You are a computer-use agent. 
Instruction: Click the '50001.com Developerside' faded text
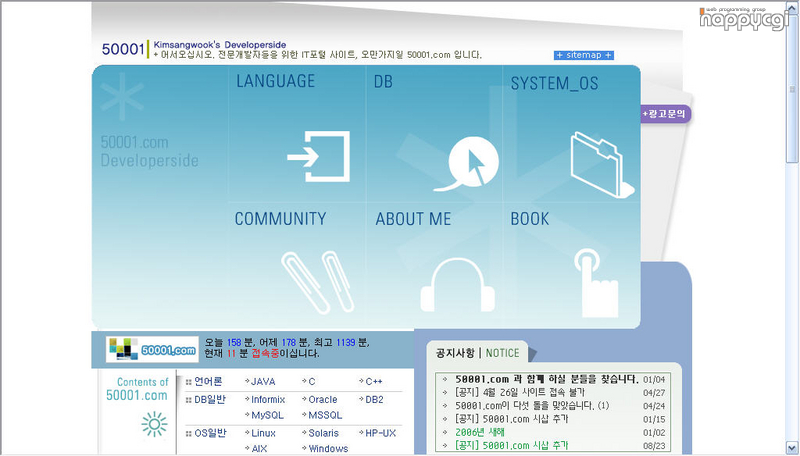click(149, 151)
